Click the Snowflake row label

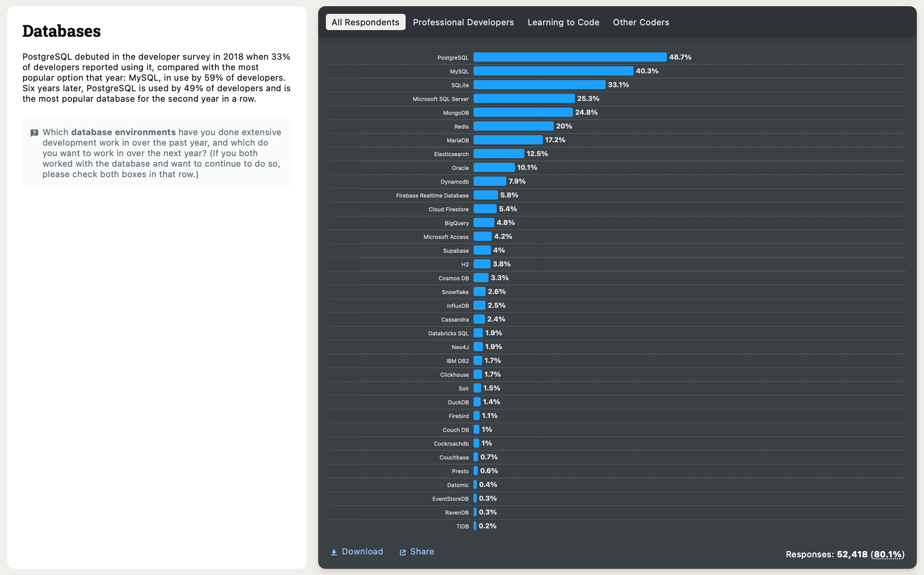(x=455, y=292)
